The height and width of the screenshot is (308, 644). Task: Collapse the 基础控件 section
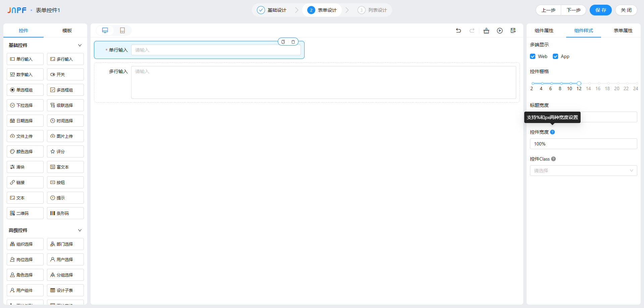[x=80, y=45]
